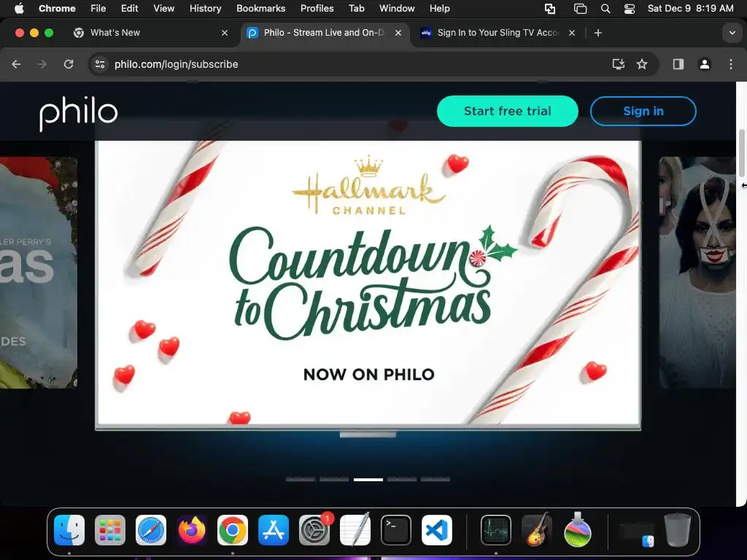This screenshot has width=747, height=560.
Task: Open the Bookmarks menu
Action: 260,8
